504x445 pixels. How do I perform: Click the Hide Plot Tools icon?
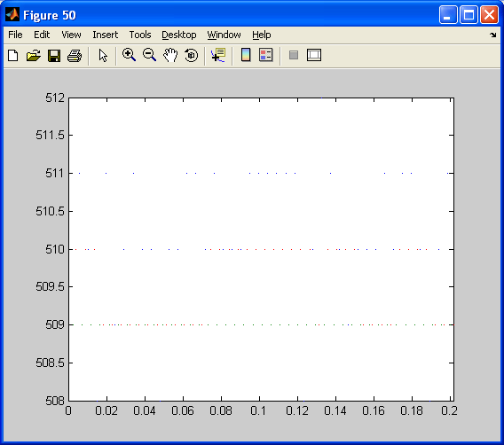click(294, 55)
